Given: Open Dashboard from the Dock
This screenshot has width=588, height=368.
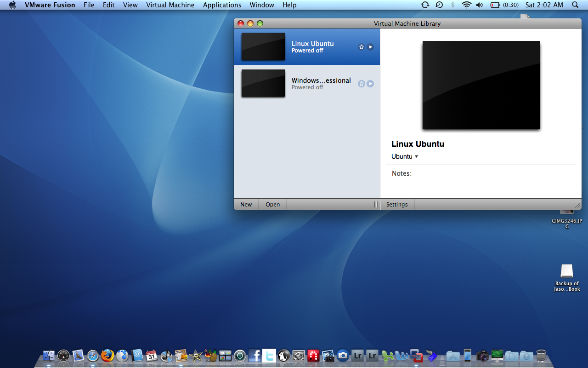Looking at the screenshot, I should pyautogui.click(x=63, y=356).
